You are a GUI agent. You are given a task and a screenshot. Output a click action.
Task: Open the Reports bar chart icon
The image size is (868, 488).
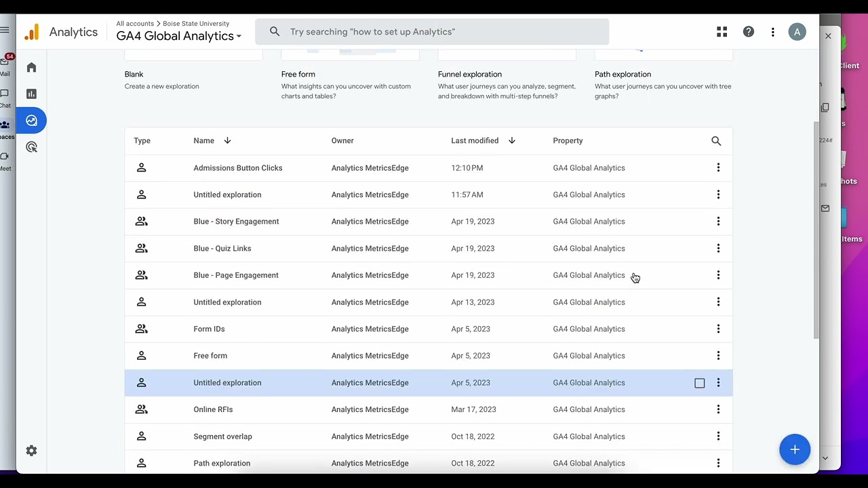pos(31,94)
